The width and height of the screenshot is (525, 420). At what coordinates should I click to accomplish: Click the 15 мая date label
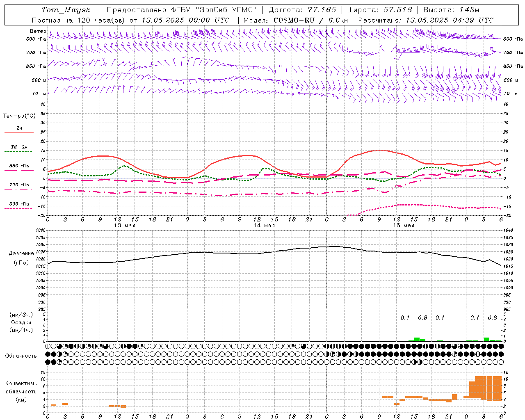(404, 226)
